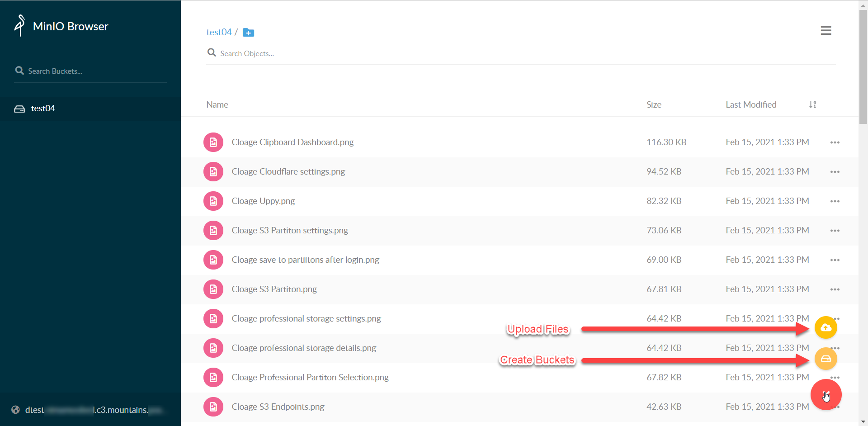
Task: Click file icon for Cloage S3 Endpoints.png
Action: click(213, 407)
